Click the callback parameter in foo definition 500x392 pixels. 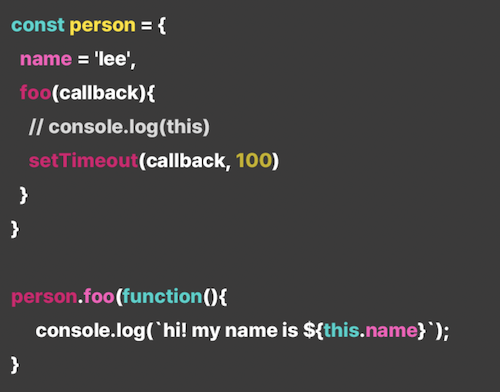point(98,93)
